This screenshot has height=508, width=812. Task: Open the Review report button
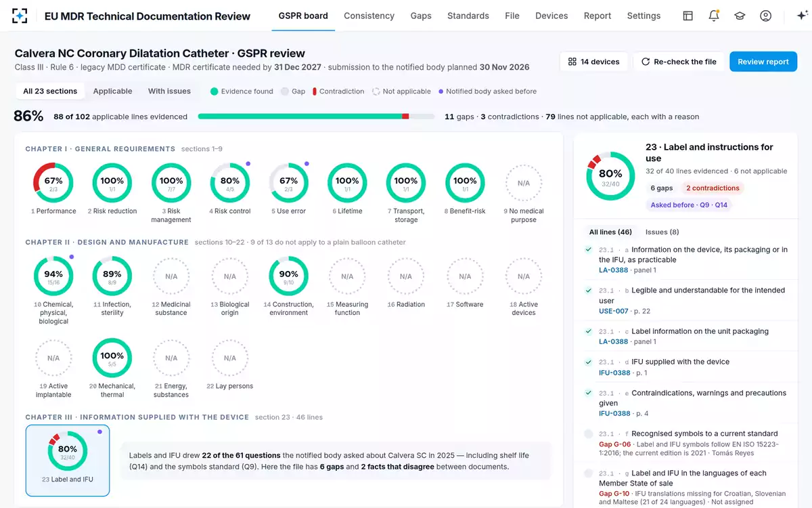763,62
